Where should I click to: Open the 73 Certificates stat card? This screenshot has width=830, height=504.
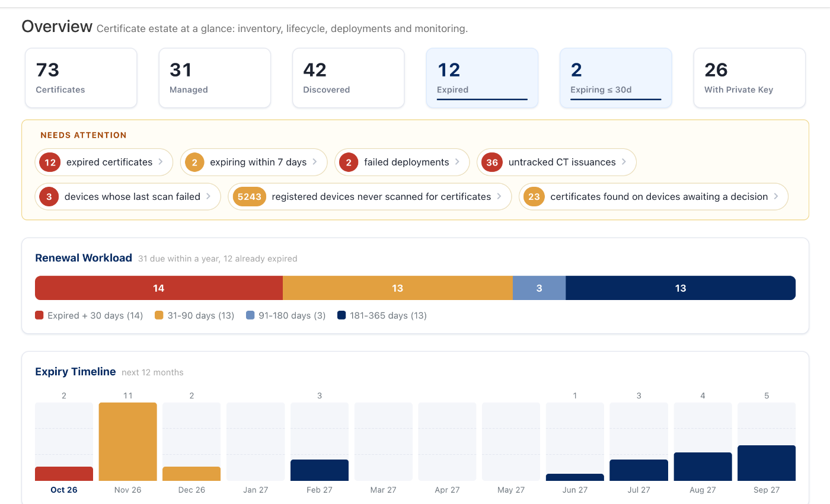point(81,78)
